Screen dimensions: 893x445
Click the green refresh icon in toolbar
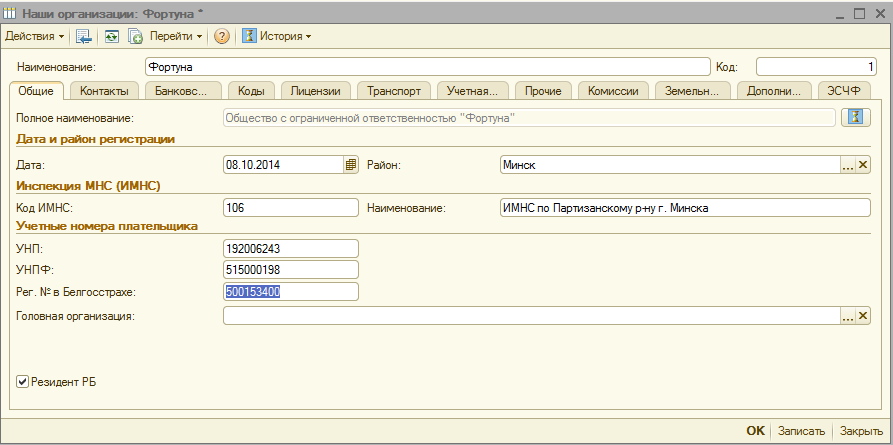pos(111,36)
